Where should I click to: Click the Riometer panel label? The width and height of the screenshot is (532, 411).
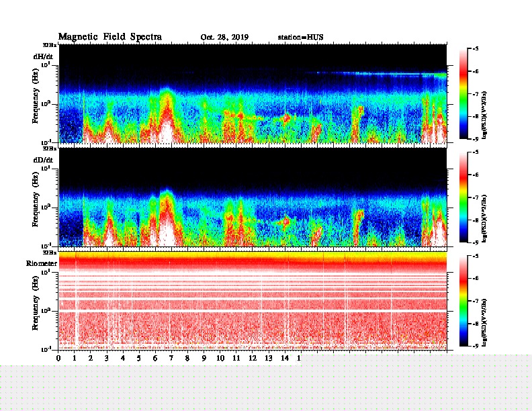click(42, 263)
